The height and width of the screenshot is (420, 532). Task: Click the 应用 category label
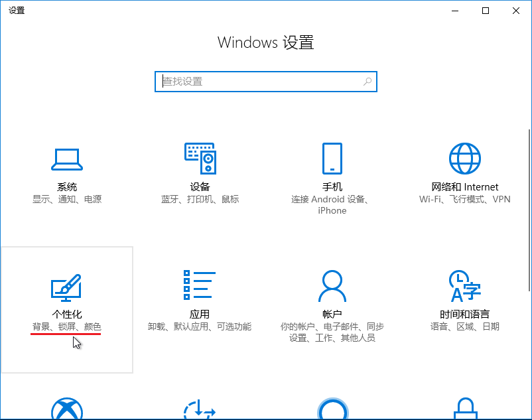(200, 314)
